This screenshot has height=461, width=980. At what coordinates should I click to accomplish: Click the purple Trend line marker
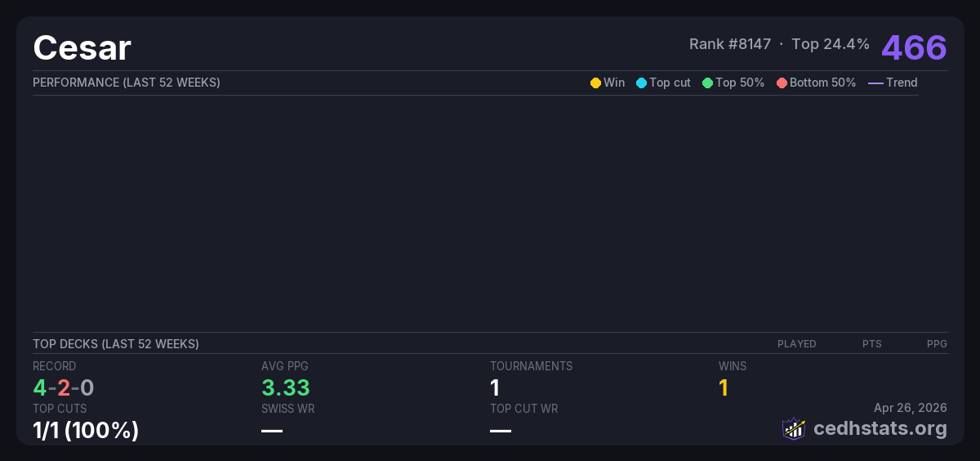(x=875, y=83)
